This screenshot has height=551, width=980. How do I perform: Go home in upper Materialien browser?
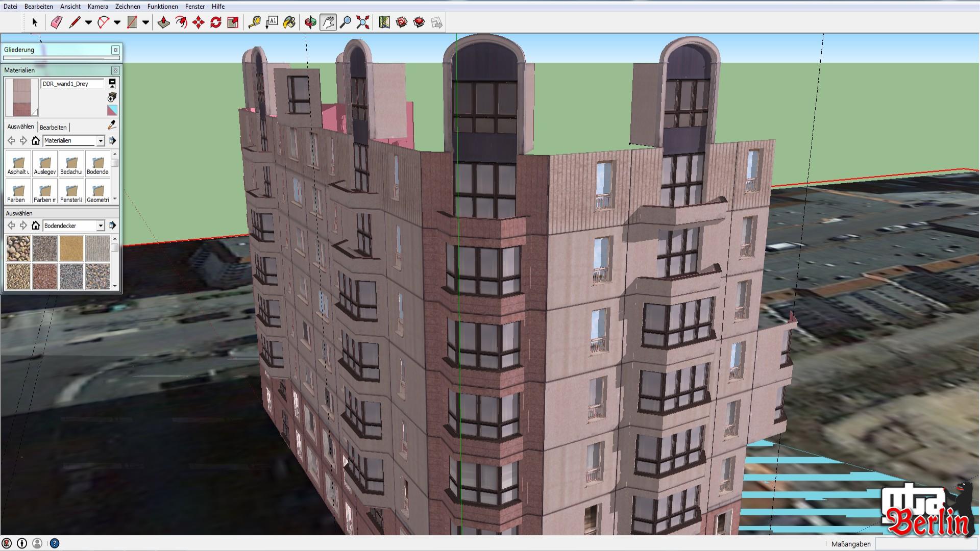point(35,140)
